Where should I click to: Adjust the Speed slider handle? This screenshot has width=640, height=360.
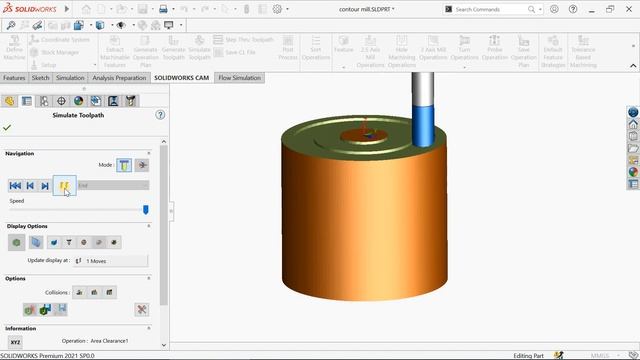click(145, 210)
